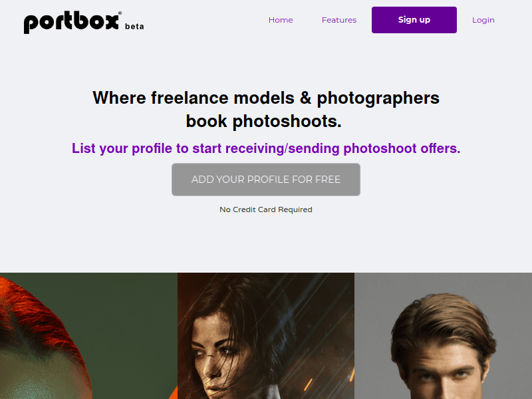Open the Home page from the navigation
Image resolution: width=532 pixels, height=399 pixels.
tap(281, 20)
